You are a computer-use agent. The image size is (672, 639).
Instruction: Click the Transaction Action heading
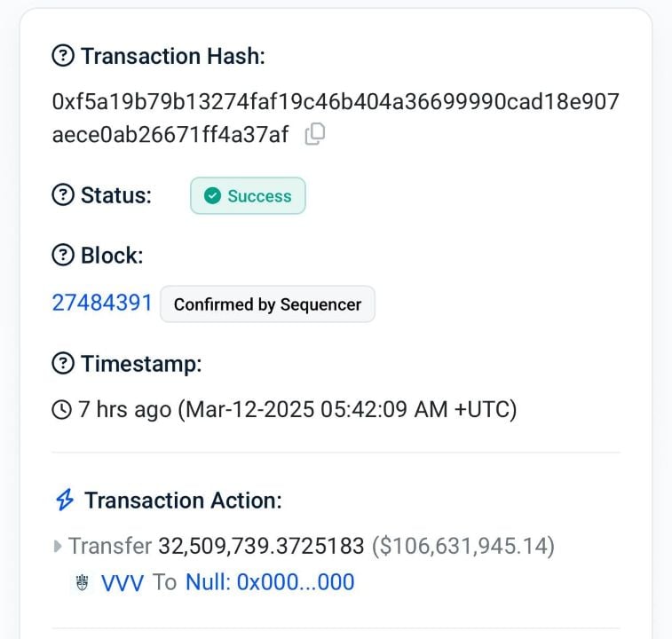coord(183,501)
